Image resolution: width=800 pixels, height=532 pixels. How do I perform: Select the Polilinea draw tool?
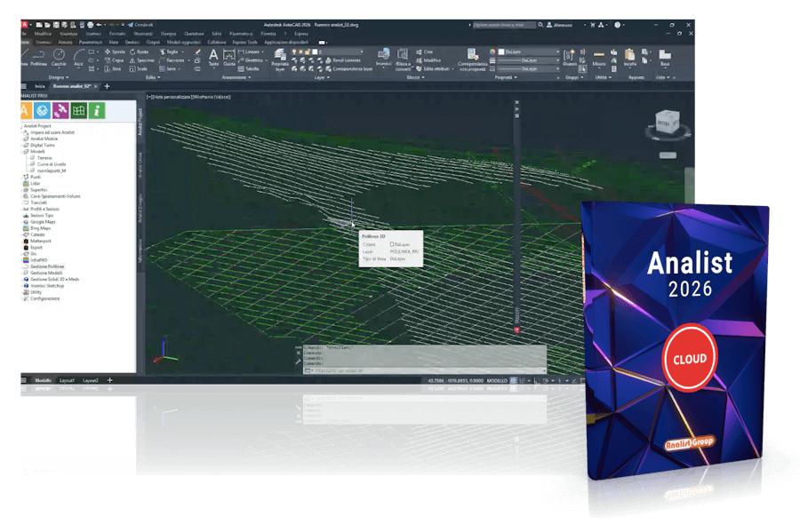coord(38,60)
